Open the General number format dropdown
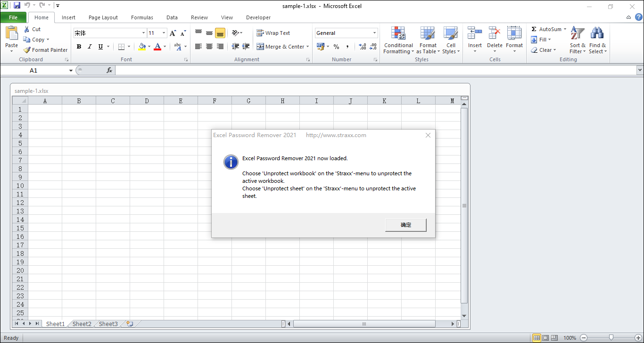Screen dimensions: 644x343 pos(375,33)
